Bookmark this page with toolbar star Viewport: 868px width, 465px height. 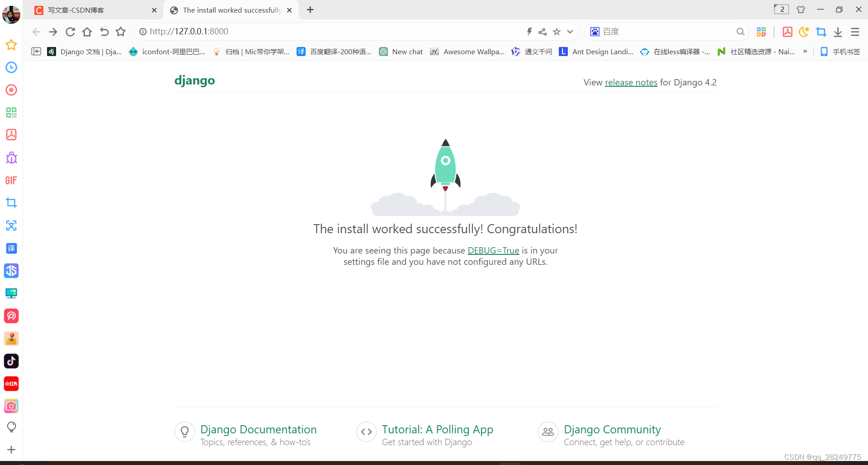point(120,32)
